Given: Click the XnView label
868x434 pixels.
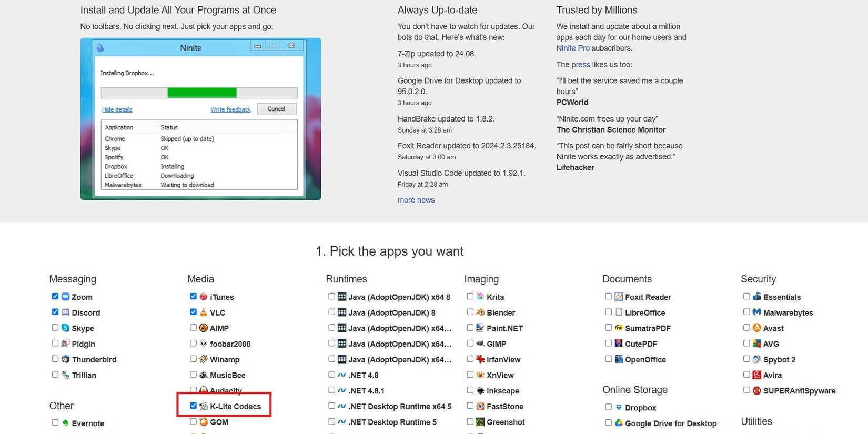Looking at the screenshot, I should tap(500, 375).
